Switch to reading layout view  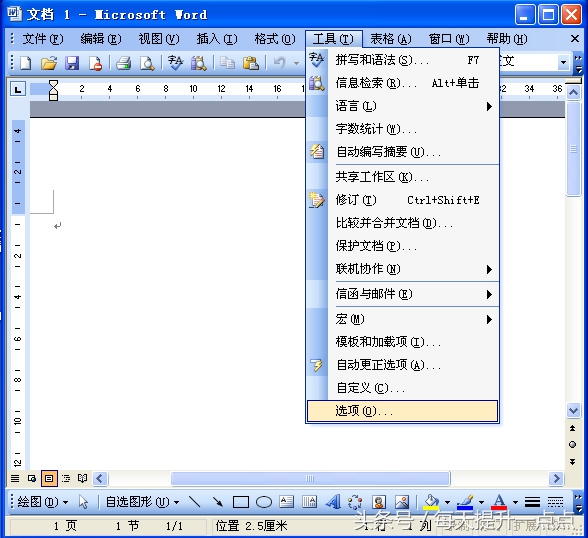click(82, 478)
